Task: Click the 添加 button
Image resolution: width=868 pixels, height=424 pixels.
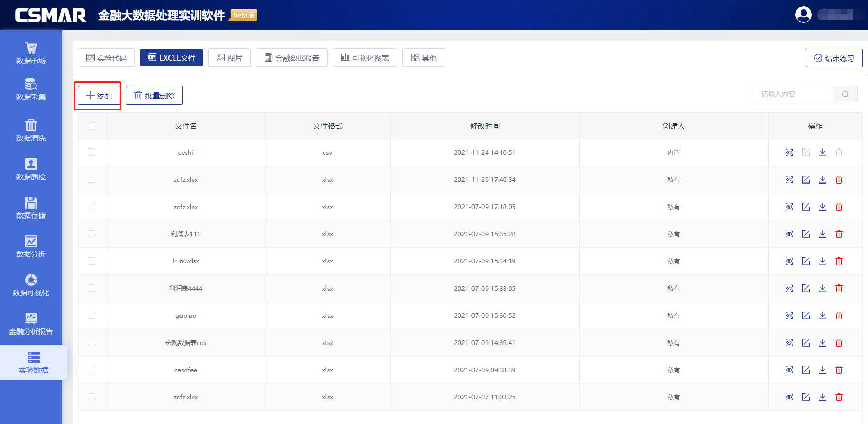Action: (99, 95)
